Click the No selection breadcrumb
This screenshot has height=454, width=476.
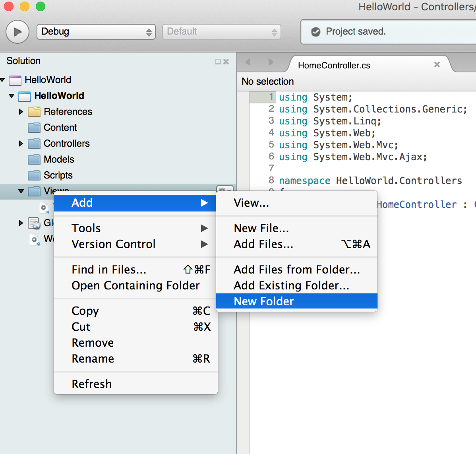coord(268,81)
